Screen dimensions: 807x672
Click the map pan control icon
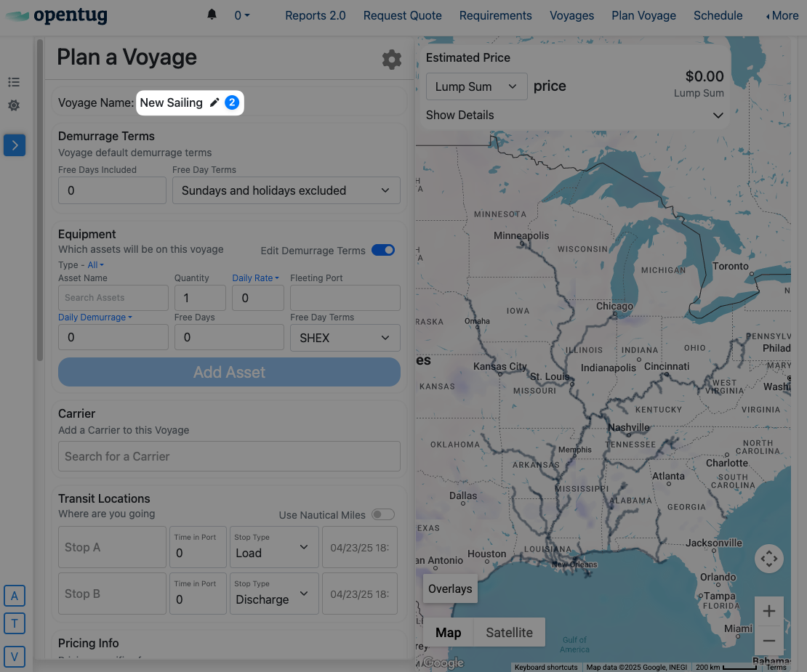769,559
